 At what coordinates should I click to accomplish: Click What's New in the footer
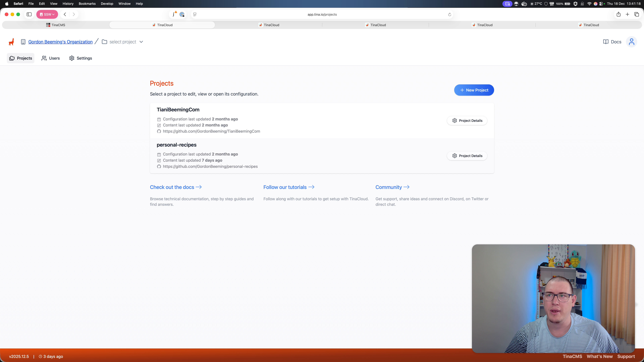(600, 356)
